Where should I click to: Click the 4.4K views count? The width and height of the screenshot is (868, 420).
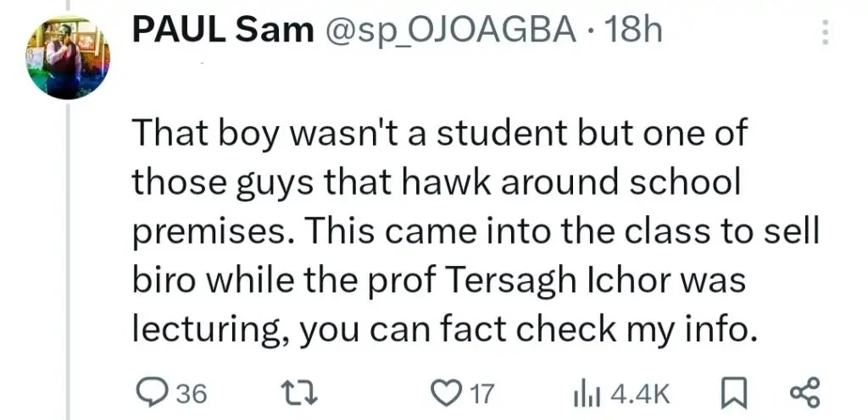(x=640, y=394)
